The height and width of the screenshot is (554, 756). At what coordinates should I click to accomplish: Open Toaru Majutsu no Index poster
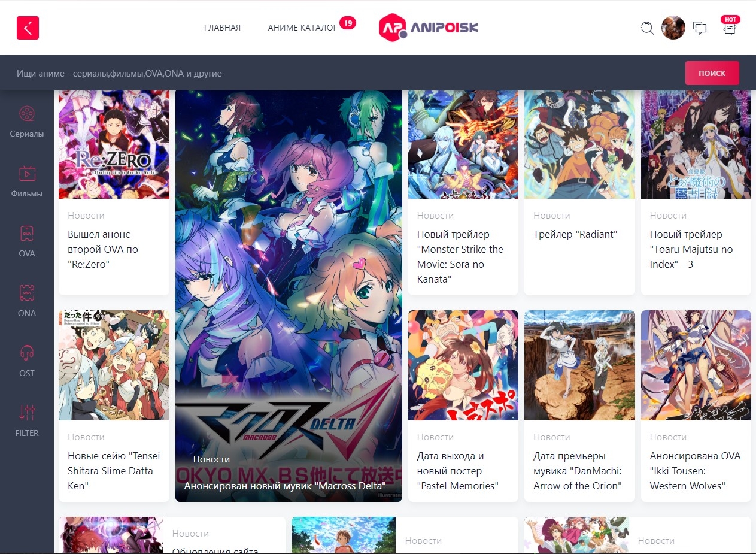coord(696,144)
